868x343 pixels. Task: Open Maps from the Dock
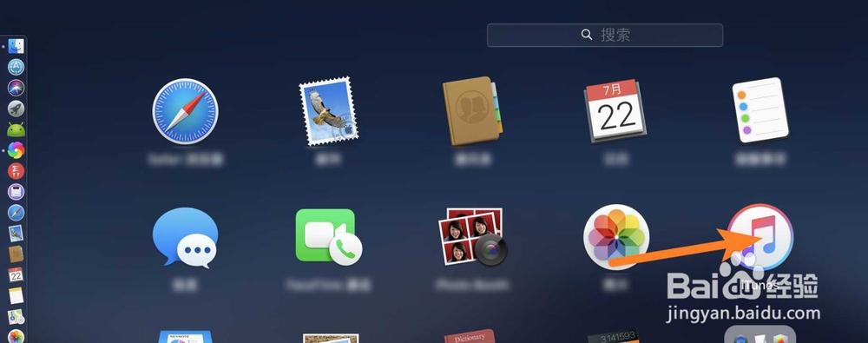(16, 316)
